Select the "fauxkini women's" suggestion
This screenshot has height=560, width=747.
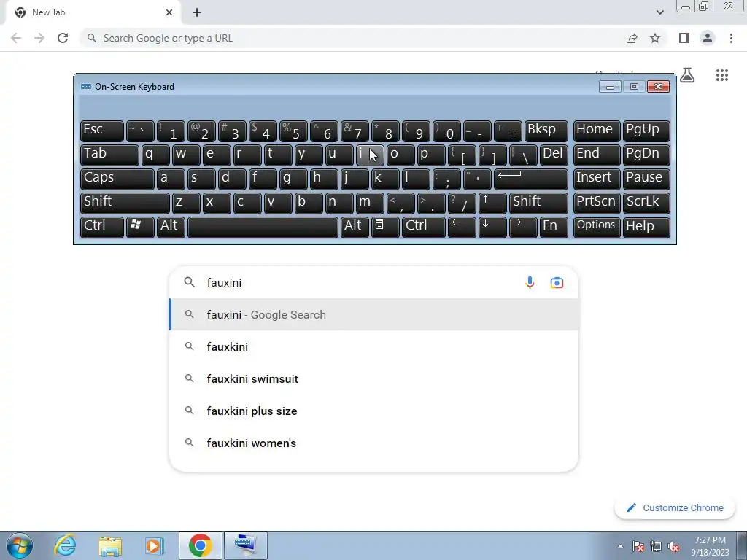tap(374, 443)
